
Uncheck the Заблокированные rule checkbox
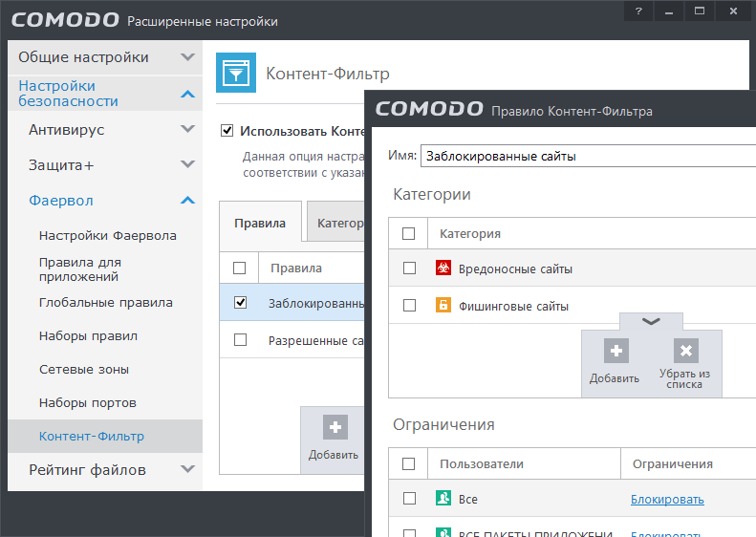[x=240, y=303]
